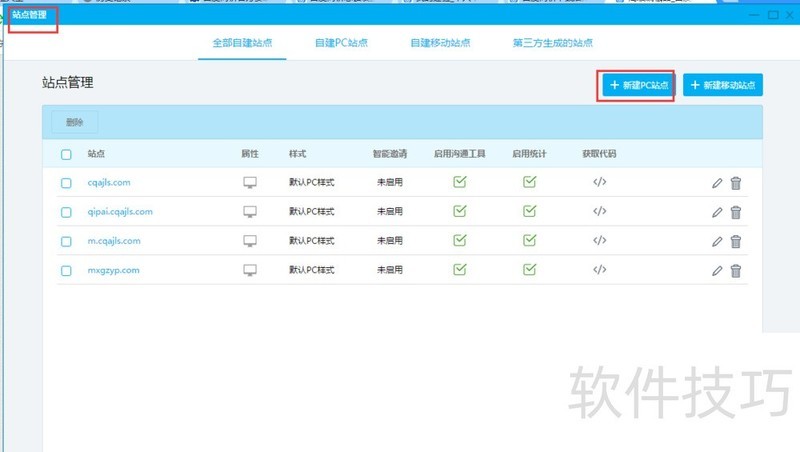Click monitor attribute icon for cqajls.com
This screenshot has height=452, width=800.
point(250,183)
